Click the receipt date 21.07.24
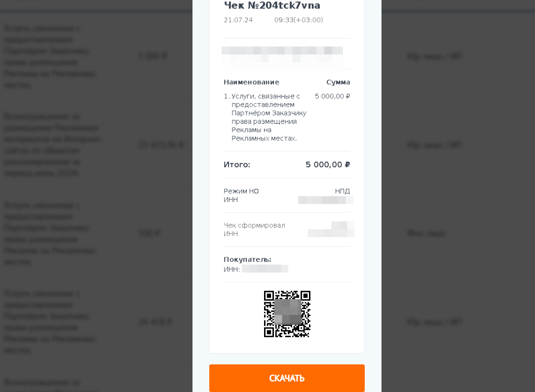 pyautogui.click(x=238, y=20)
